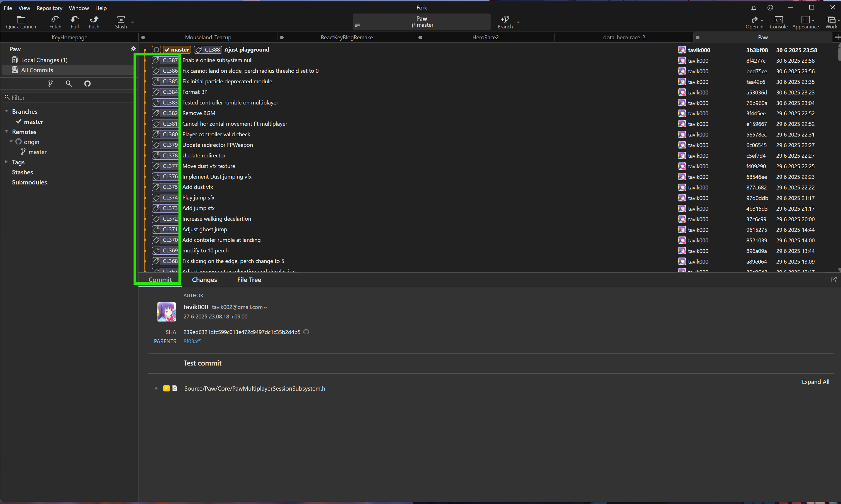Pop out commit details panel
841x504 pixels.
[x=833, y=280]
